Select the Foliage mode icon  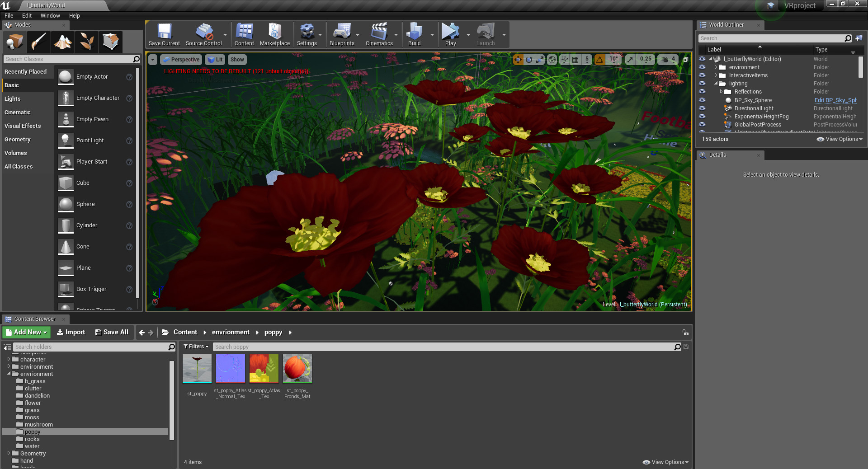(x=87, y=42)
